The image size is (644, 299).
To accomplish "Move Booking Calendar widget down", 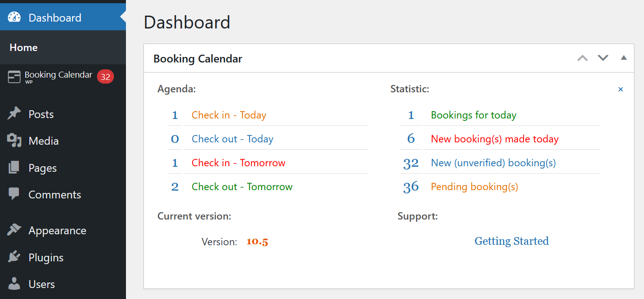I will pos(603,58).
